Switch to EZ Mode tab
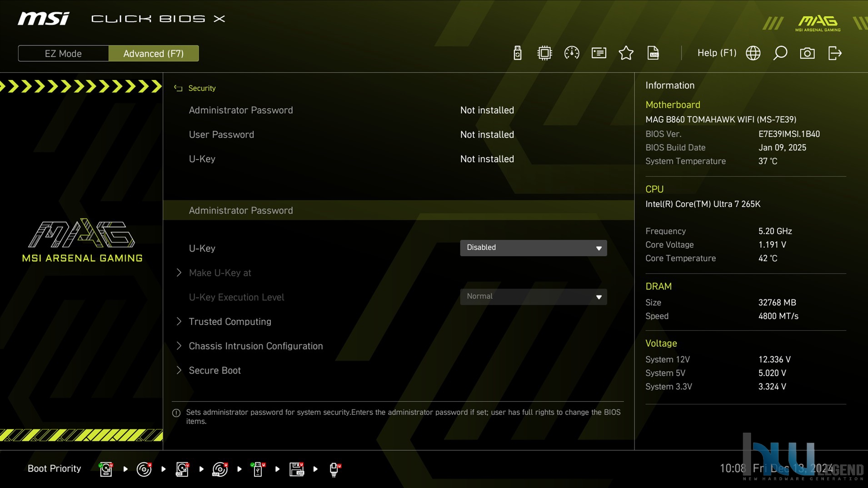The width and height of the screenshot is (868, 488). [63, 54]
